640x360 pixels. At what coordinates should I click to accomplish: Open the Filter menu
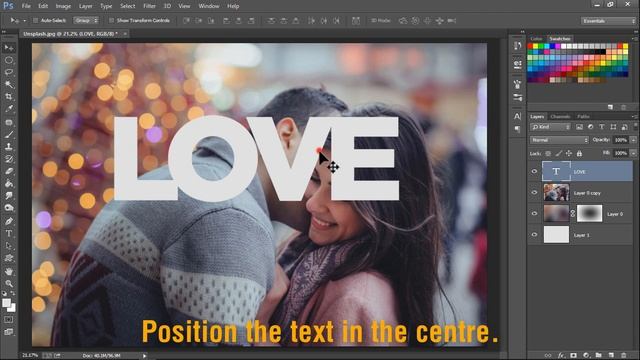[149, 6]
